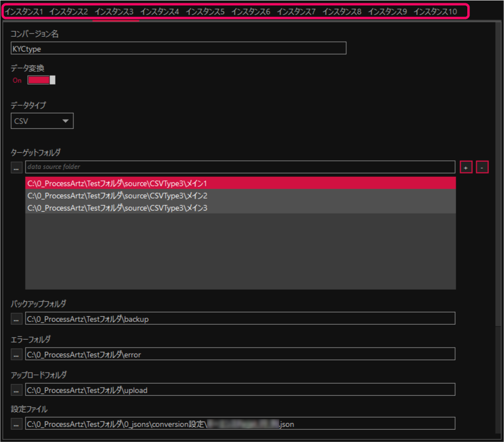Open browse button for upload folder
Screen dimensions: 504x442
[17, 390]
